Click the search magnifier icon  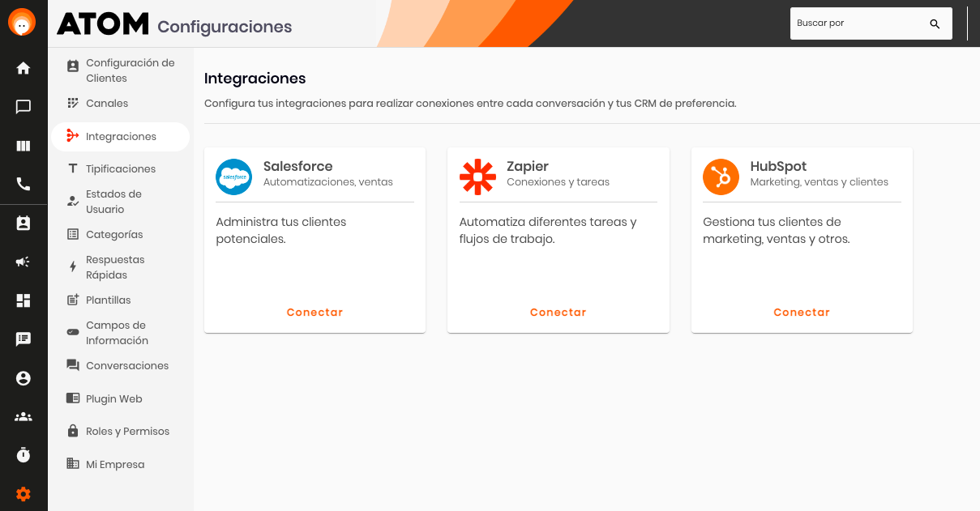(935, 24)
